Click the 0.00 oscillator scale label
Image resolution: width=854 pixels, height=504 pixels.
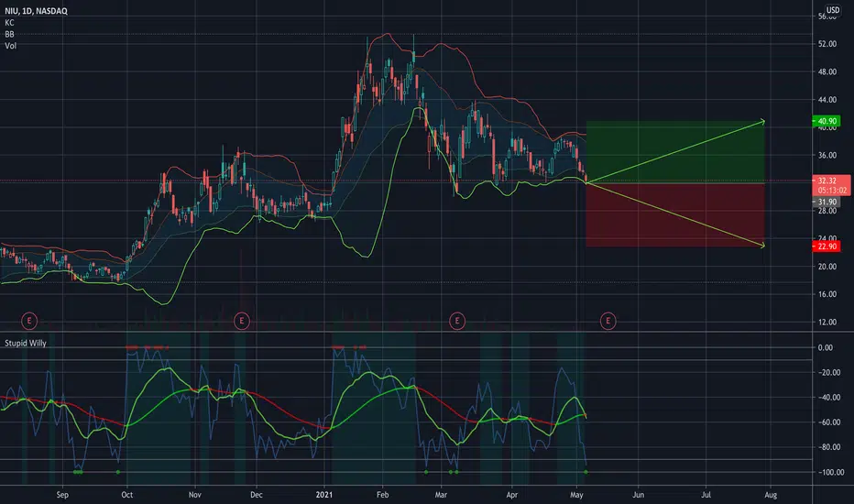pos(825,347)
